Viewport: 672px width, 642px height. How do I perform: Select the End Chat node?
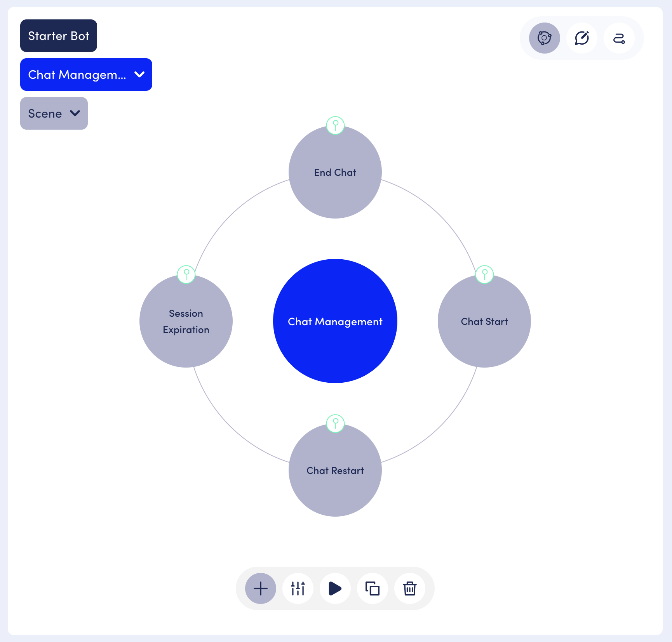point(335,173)
